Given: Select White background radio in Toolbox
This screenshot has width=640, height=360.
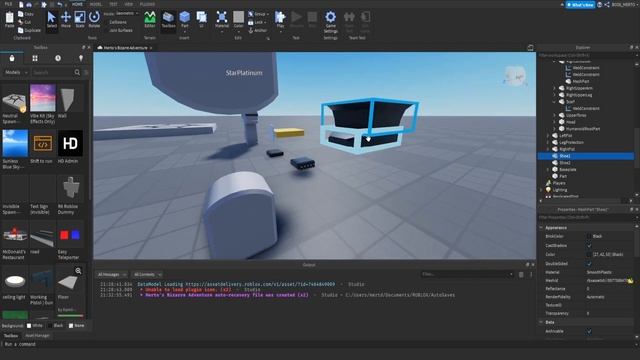Looking at the screenshot, I should pos(35,326).
